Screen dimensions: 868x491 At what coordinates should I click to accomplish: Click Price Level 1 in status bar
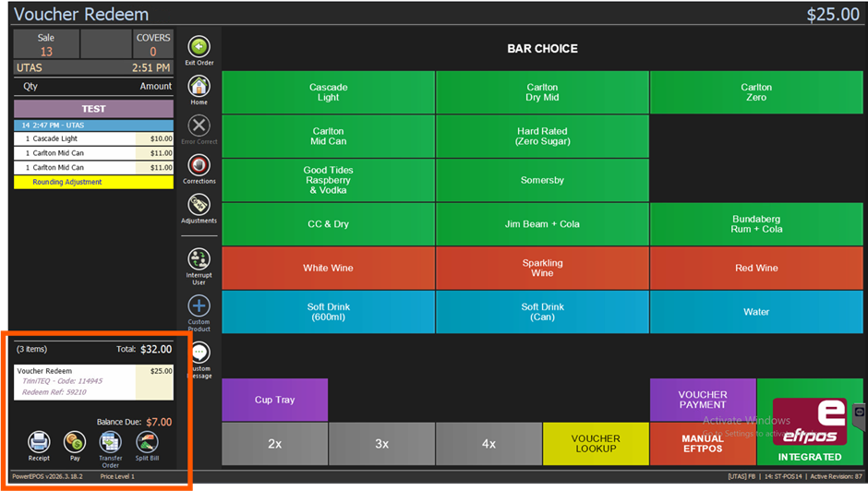pos(117,476)
